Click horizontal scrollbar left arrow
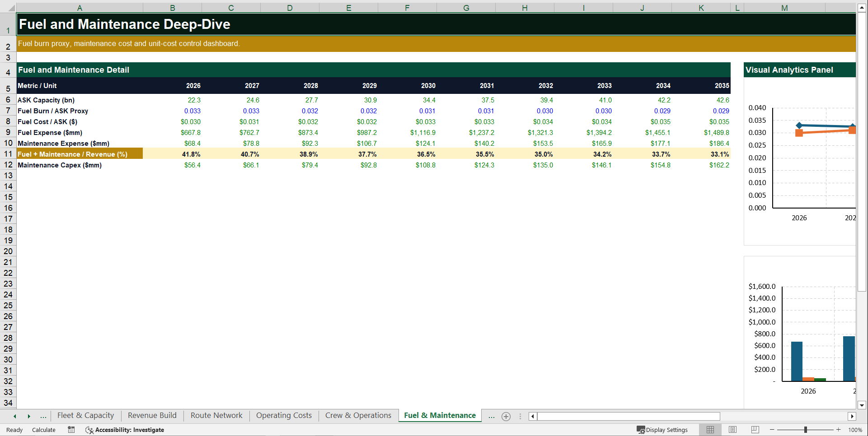The image size is (868, 436). point(533,416)
